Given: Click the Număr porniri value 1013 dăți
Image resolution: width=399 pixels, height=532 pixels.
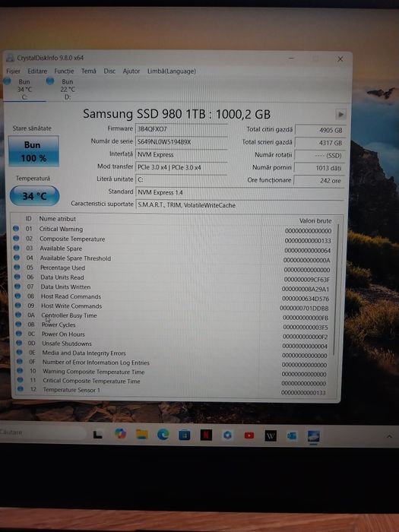Looking at the screenshot, I should 319,168.
